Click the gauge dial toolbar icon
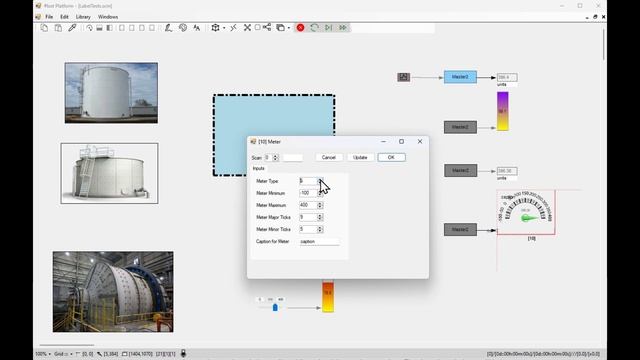 [x=89, y=28]
